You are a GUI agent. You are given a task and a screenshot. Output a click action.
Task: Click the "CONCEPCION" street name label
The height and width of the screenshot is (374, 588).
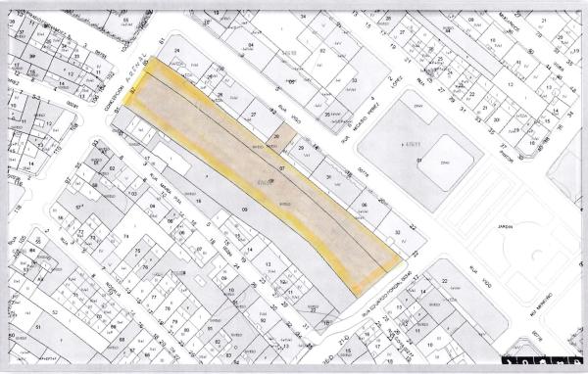click(115, 98)
